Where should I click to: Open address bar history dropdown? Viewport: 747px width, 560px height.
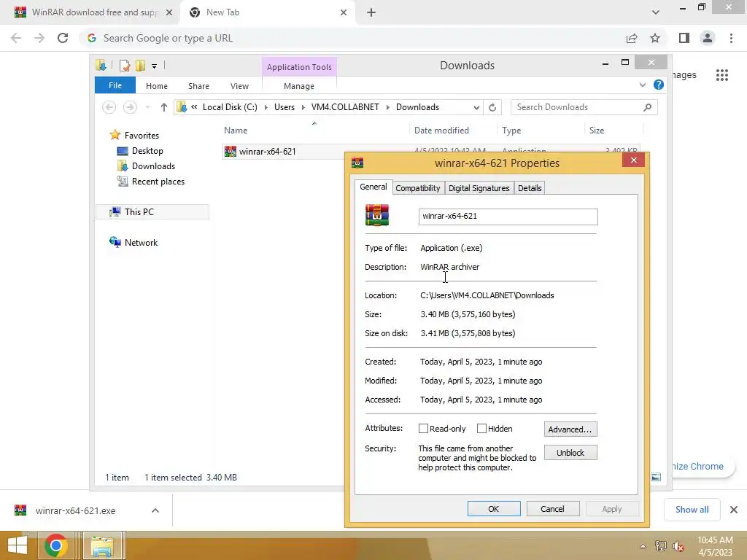[476, 108]
